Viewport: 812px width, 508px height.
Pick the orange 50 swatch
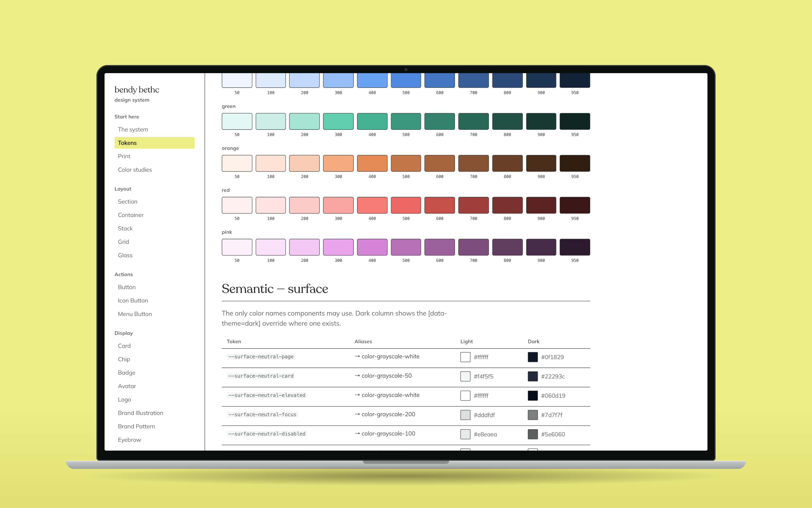coord(237,163)
